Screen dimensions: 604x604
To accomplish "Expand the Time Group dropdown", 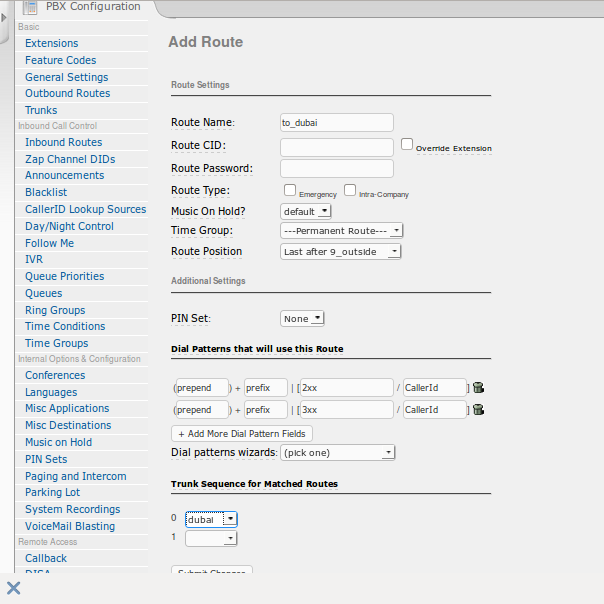I will (x=341, y=230).
